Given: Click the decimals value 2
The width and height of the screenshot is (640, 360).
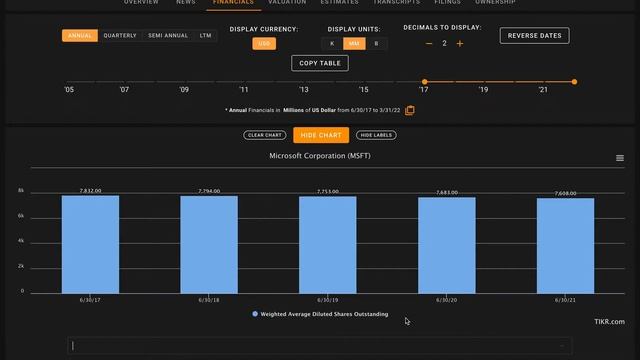Looking at the screenshot, I should (x=444, y=43).
